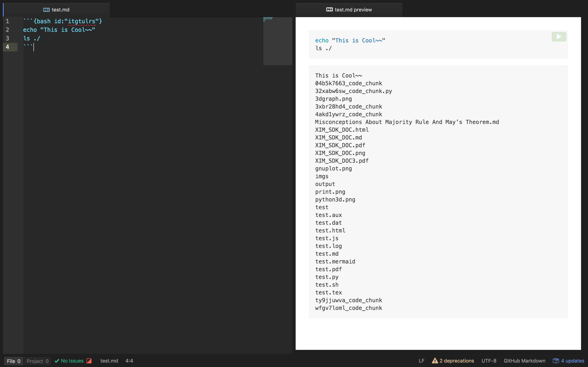Image resolution: width=588 pixels, height=367 pixels.
Task: Click the No Issues status text
Action: (72, 361)
